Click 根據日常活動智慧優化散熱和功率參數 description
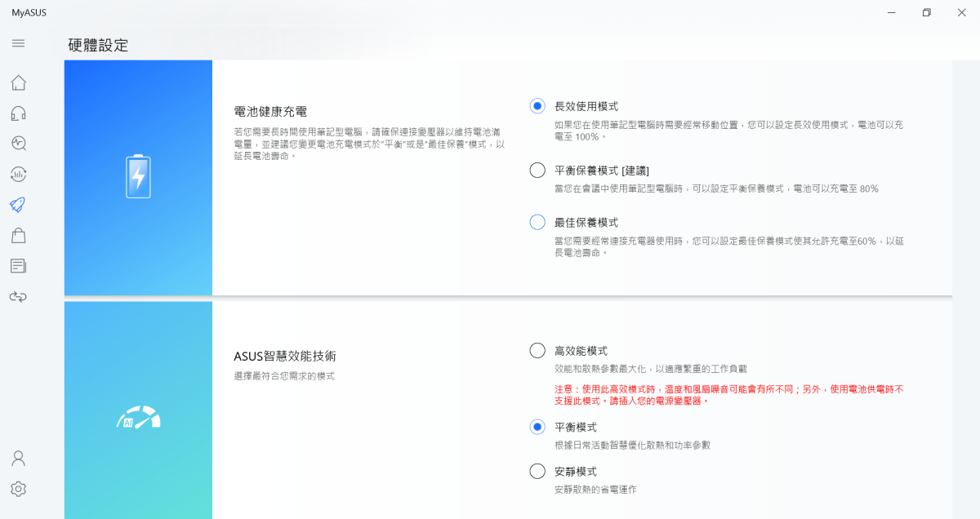The image size is (980, 519). tap(633, 446)
